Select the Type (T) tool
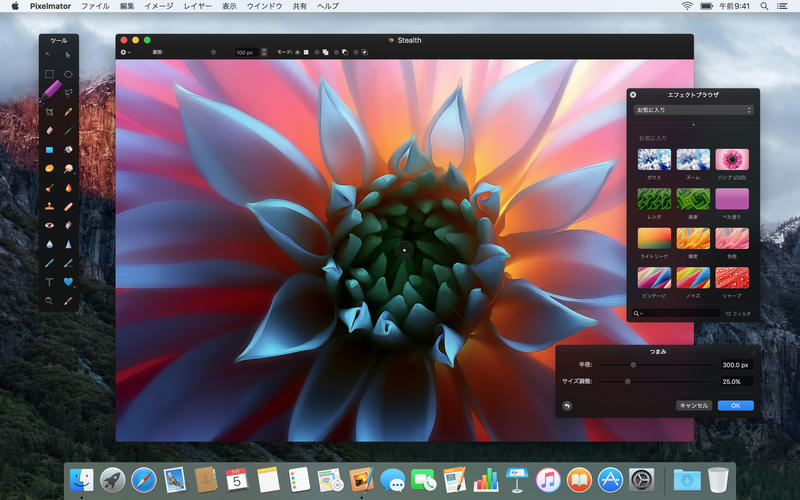This screenshot has width=800, height=500. (x=49, y=282)
